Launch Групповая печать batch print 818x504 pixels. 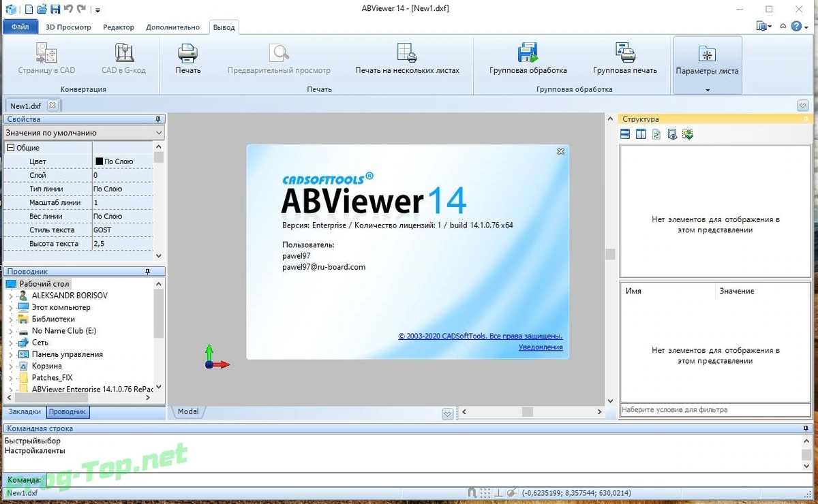625,59
